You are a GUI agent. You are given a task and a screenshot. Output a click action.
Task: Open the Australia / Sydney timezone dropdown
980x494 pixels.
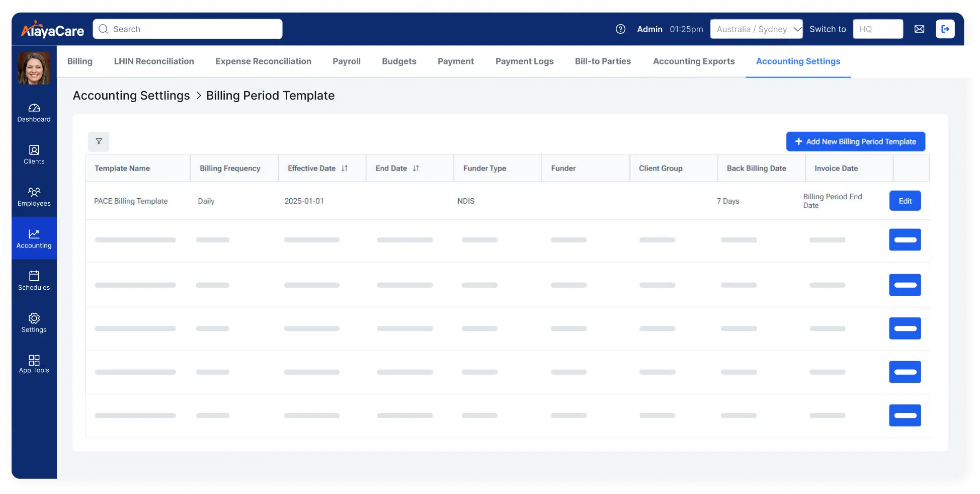pos(756,29)
